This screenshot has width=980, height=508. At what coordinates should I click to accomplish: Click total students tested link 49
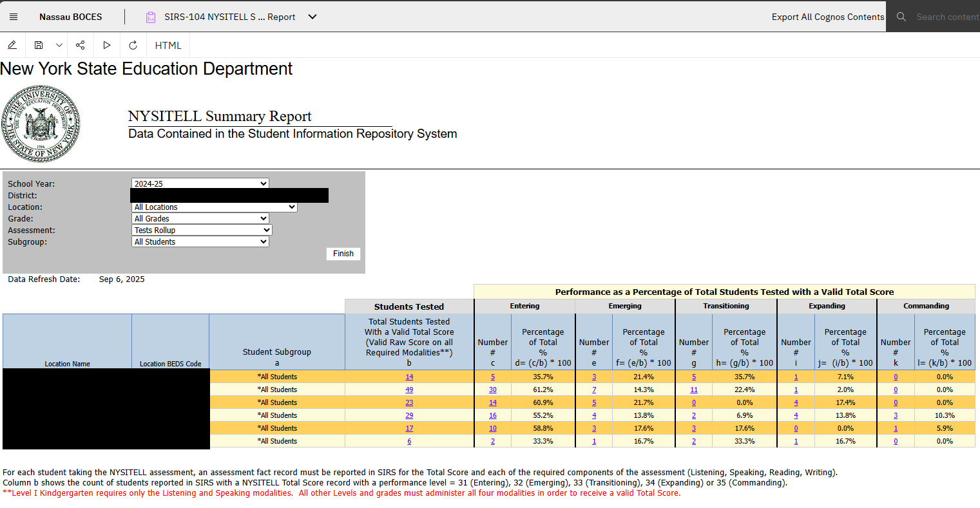point(409,390)
